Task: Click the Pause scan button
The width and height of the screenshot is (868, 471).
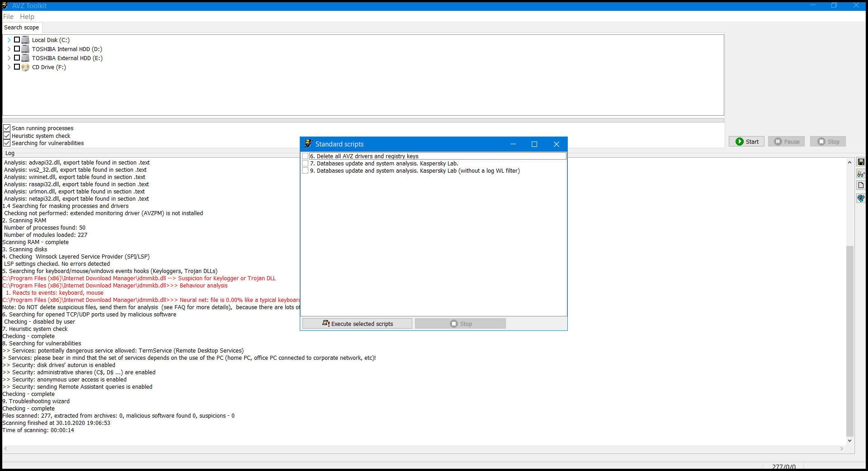Action: tap(786, 141)
